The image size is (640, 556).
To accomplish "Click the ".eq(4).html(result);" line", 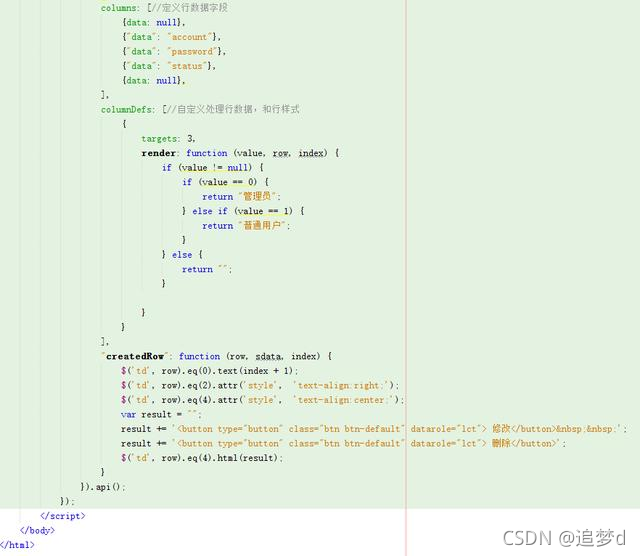I will point(202,458).
